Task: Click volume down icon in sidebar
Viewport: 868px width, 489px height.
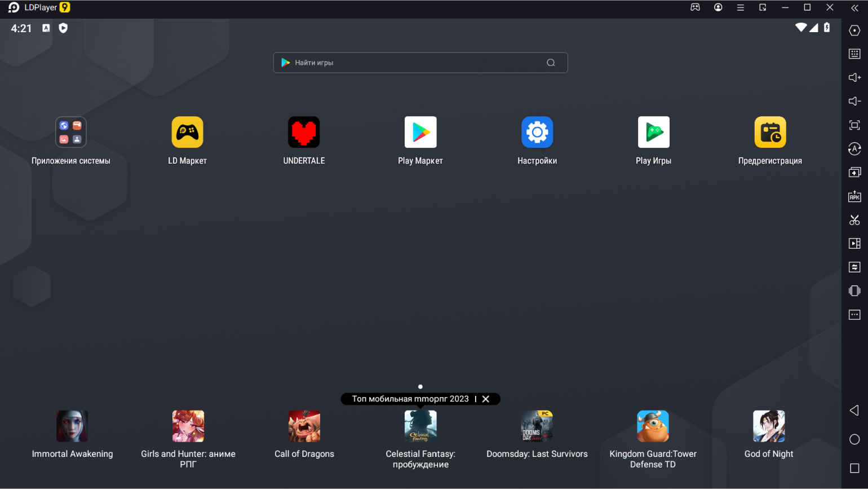Action: (x=854, y=102)
